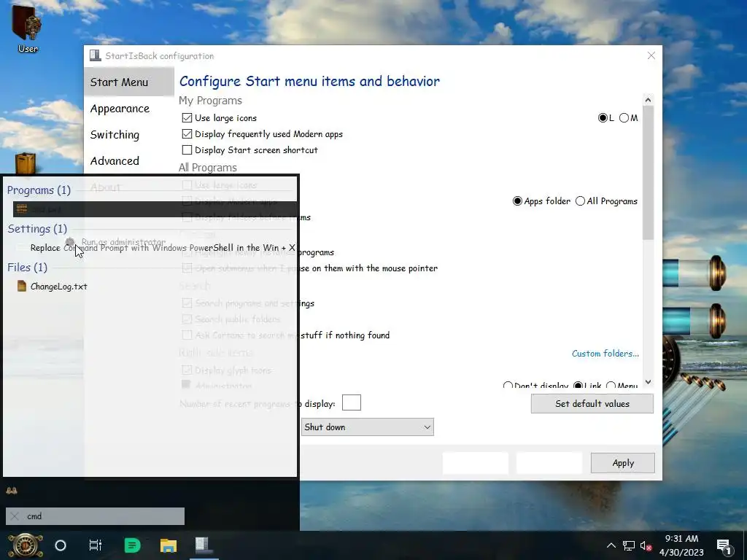
Task: Click the Settings (1) group header
Action: [37, 228]
